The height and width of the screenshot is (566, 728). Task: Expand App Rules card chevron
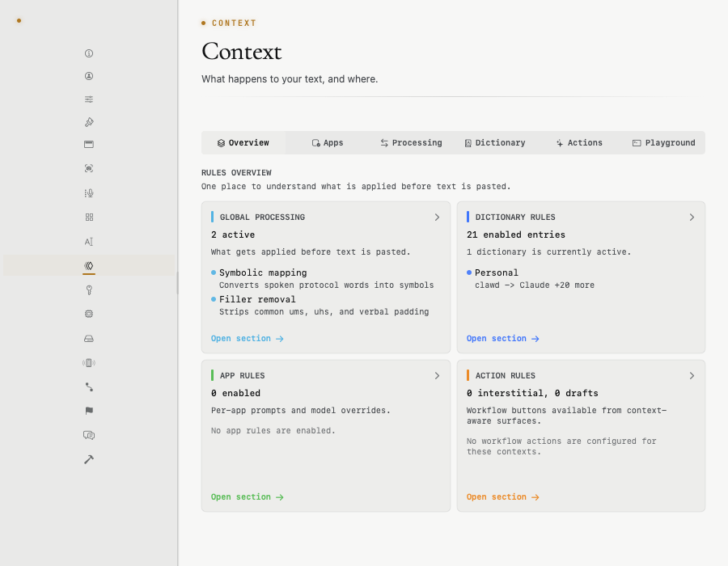pyautogui.click(x=437, y=376)
